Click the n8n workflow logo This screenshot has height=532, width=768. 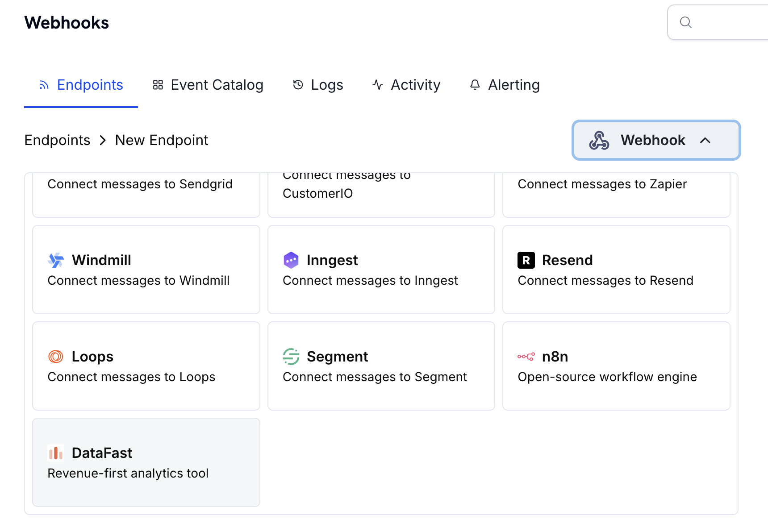pos(526,356)
